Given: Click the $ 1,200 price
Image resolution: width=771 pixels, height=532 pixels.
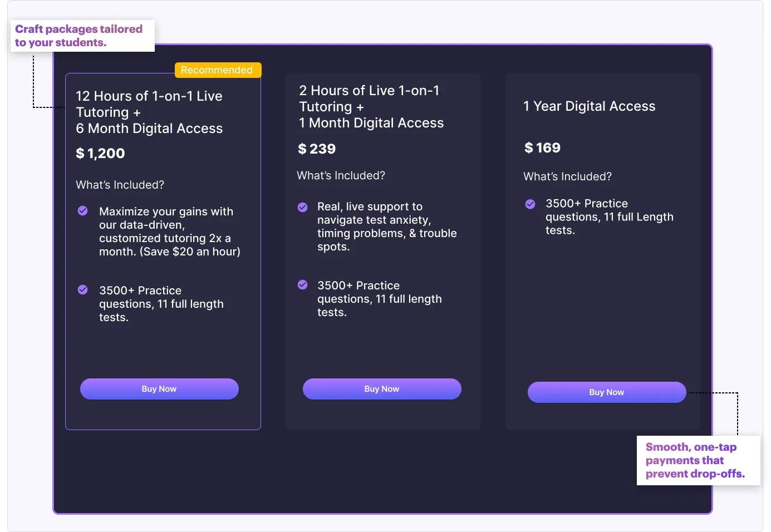Looking at the screenshot, I should tap(100, 154).
